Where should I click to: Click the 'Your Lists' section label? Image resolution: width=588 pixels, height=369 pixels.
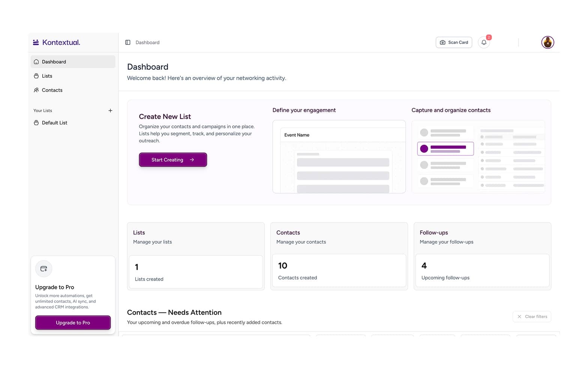[x=43, y=111]
